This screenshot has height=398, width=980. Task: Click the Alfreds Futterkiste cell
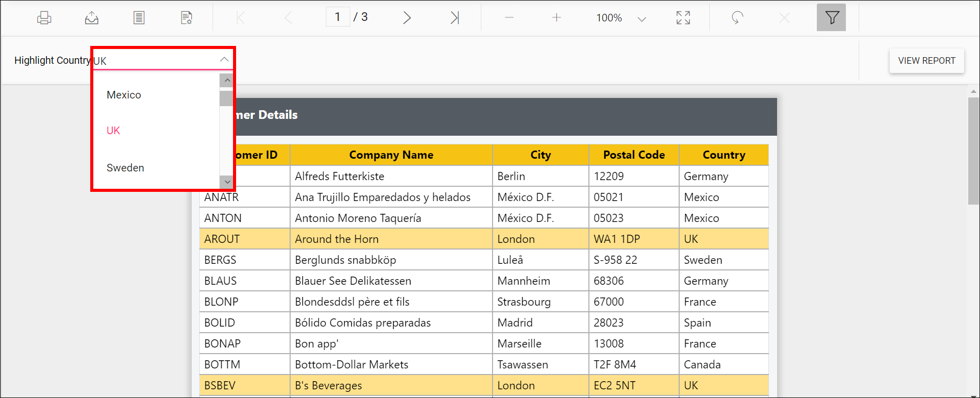[391, 176]
